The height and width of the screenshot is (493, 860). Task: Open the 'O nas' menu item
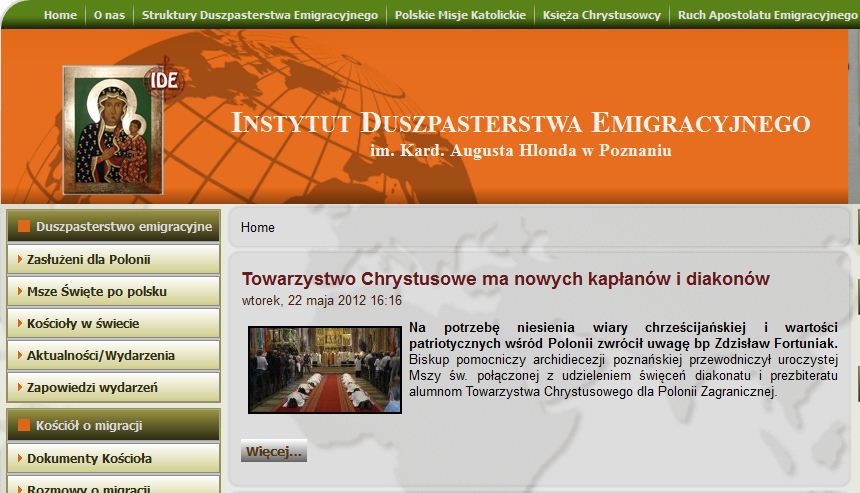coord(109,15)
